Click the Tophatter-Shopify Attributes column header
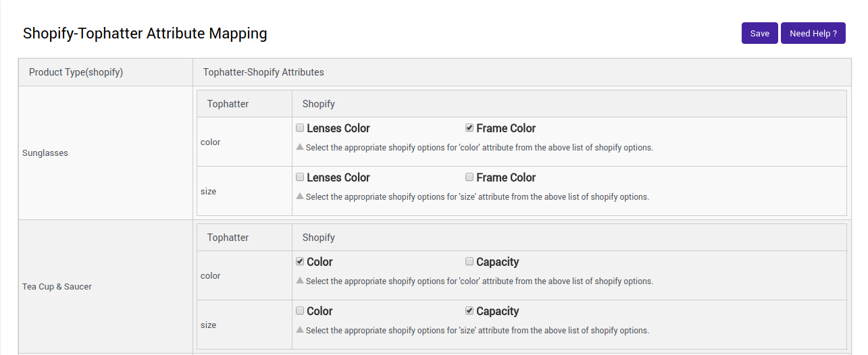The height and width of the screenshot is (355, 868). [263, 72]
